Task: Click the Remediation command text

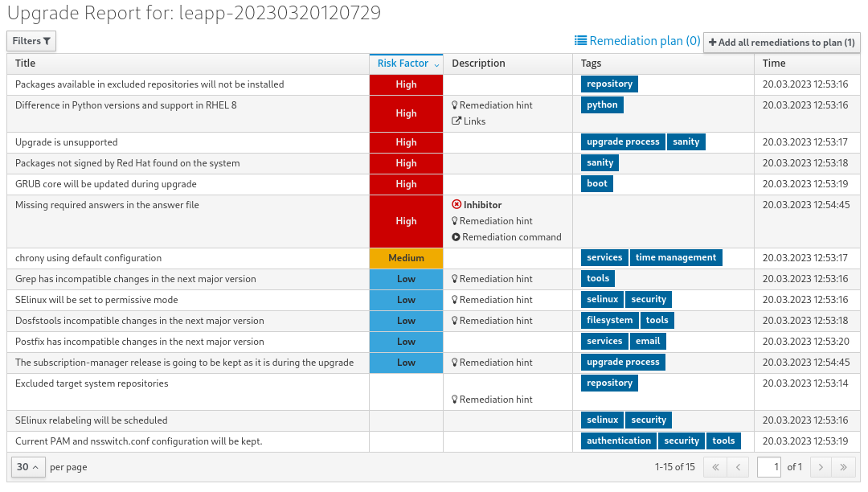Action: (512, 237)
